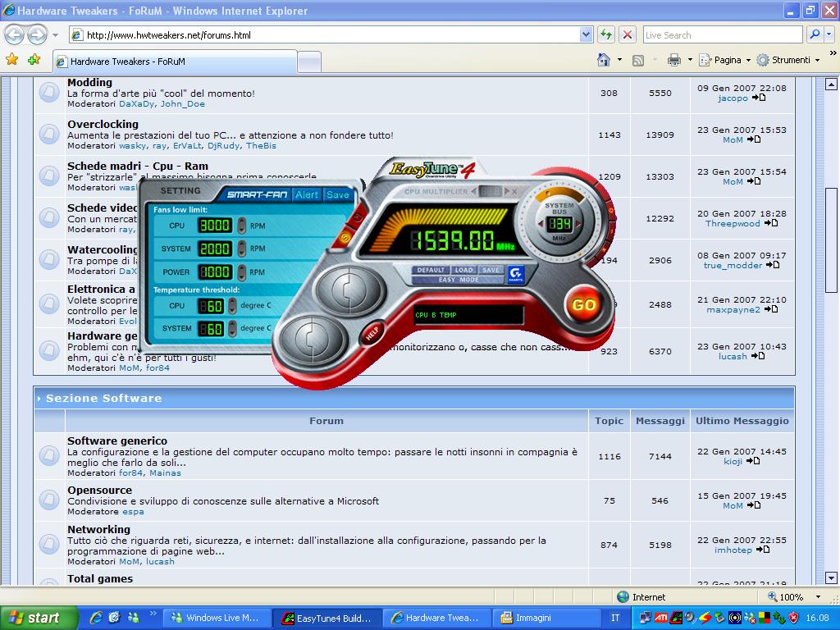The width and height of the screenshot is (840, 630).
Task: Decrease system bus with the left arrow
Action: pyautogui.click(x=540, y=224)
